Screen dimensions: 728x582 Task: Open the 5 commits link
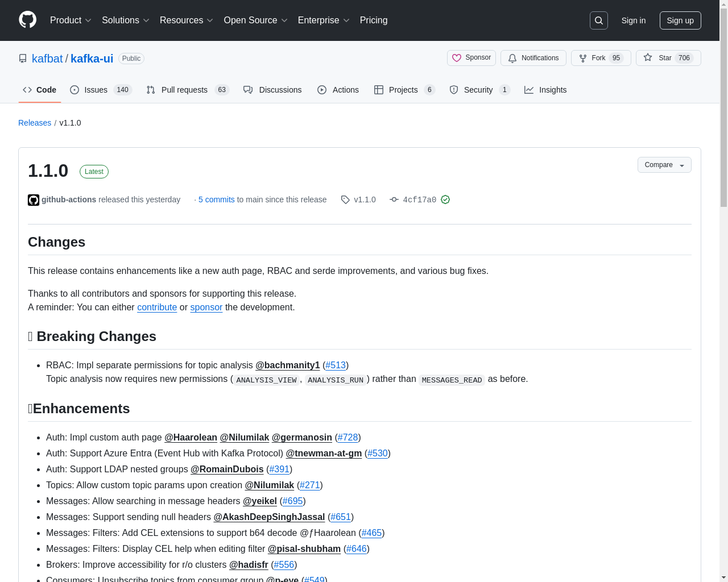coord(216,199)
